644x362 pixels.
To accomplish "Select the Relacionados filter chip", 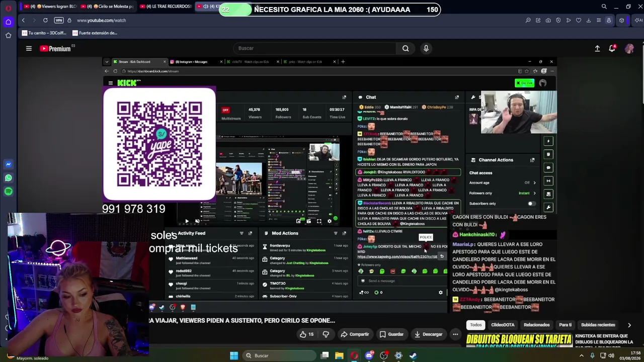I will (537, 325).
